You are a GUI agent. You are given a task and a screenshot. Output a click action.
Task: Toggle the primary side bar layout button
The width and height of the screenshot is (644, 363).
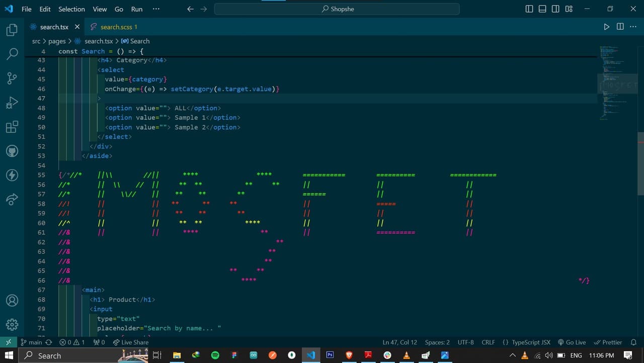pyautogui.click(x=529, y=9)
